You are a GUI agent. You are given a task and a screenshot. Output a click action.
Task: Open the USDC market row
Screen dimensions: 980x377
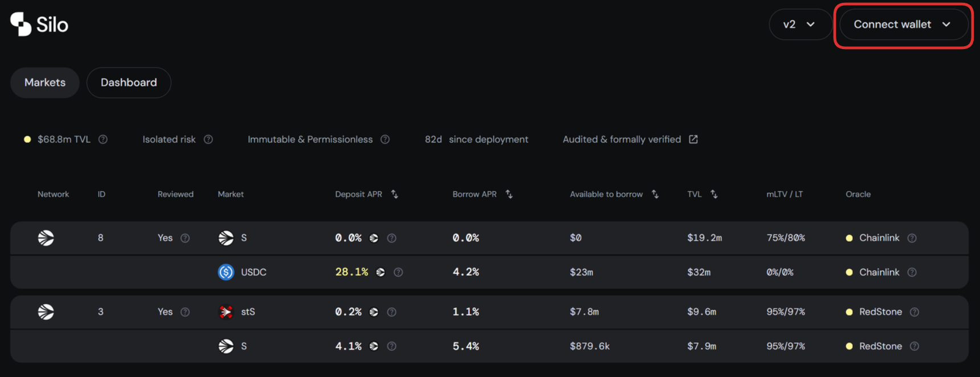[x=489, y=272]
